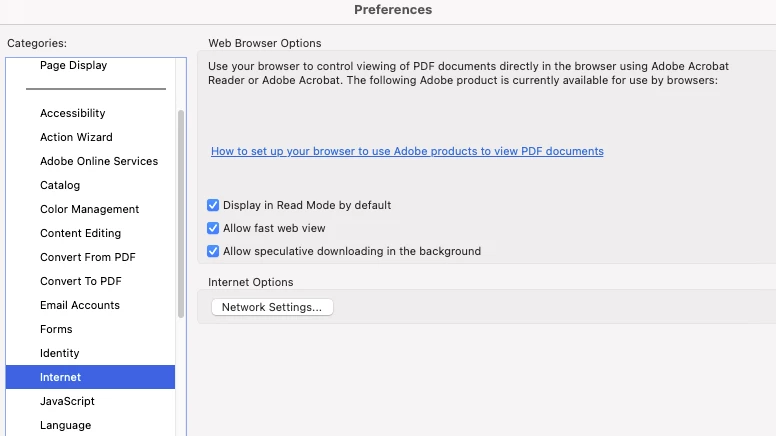Open Convert From PDF preferences
776x436 pixels.
(x=87, y=257)
